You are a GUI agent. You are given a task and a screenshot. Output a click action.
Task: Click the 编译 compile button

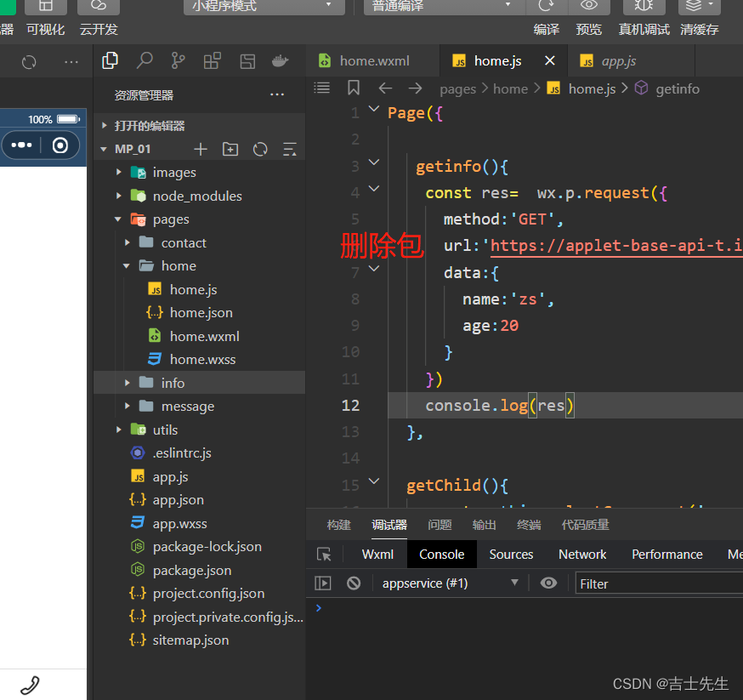[x=547, y=30]
